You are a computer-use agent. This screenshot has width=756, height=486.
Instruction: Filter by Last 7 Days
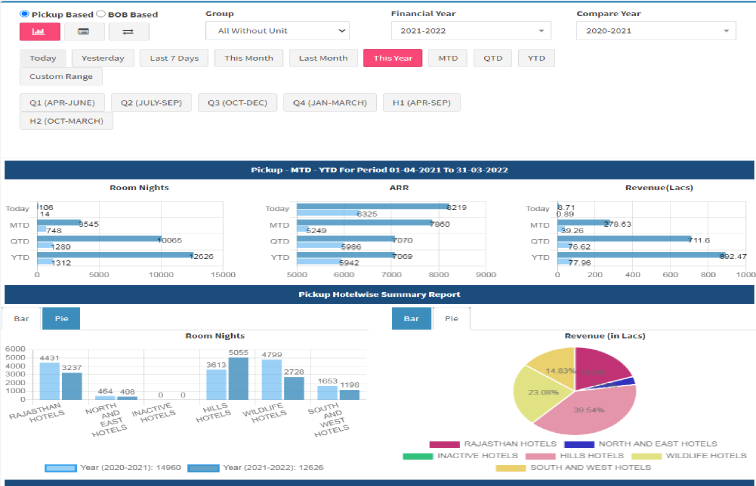[x=174, y=58]
